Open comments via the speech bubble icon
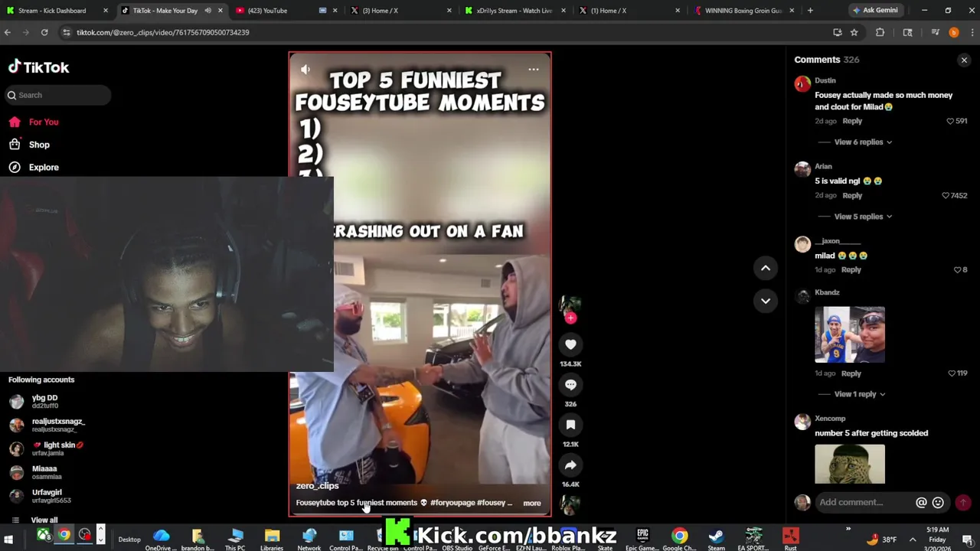The width and height of the screenshot is (980, 551). pyautogui.click(x=570, y=385)
